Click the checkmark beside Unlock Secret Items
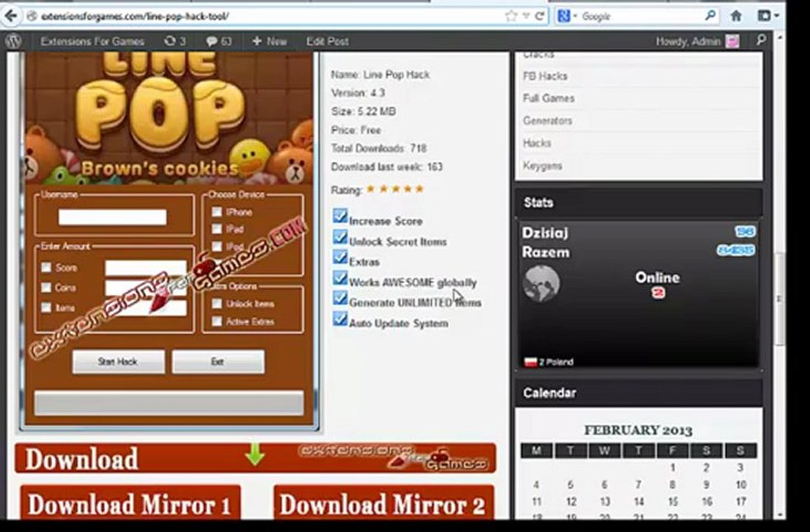Screen dimensions: 810x532 pyautogui.click(x=340, y=237)
